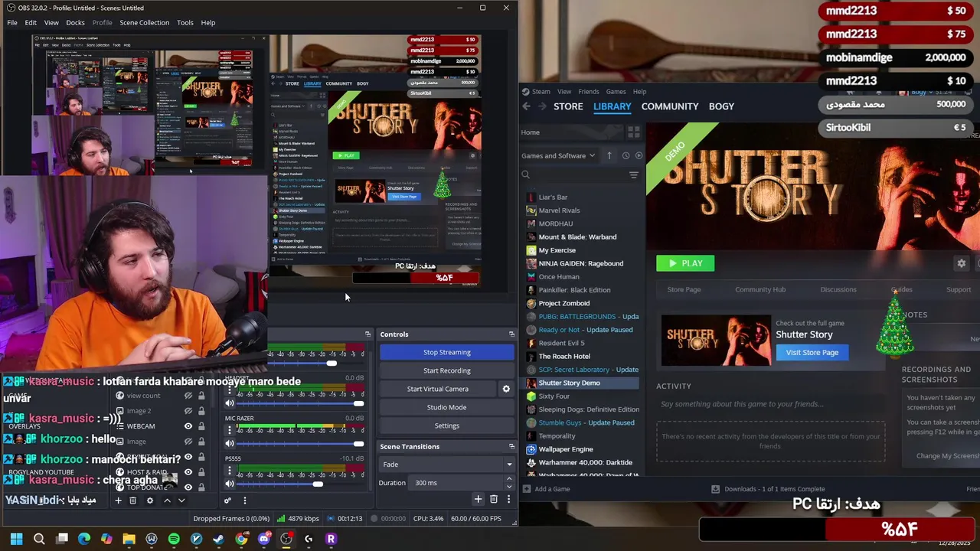Hide the TOP DONATE source eye
The image size is (980, 551).
[x=188, y=487]
